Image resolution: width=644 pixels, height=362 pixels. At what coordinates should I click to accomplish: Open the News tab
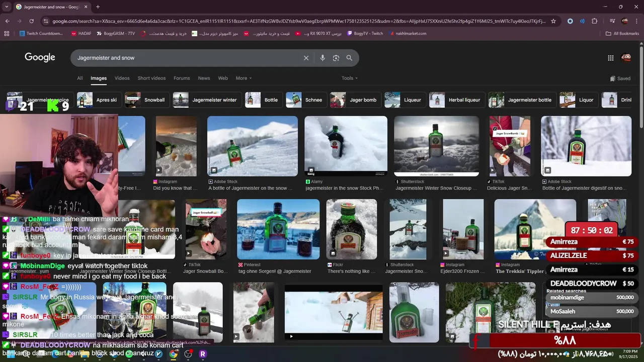pos(204,78)
